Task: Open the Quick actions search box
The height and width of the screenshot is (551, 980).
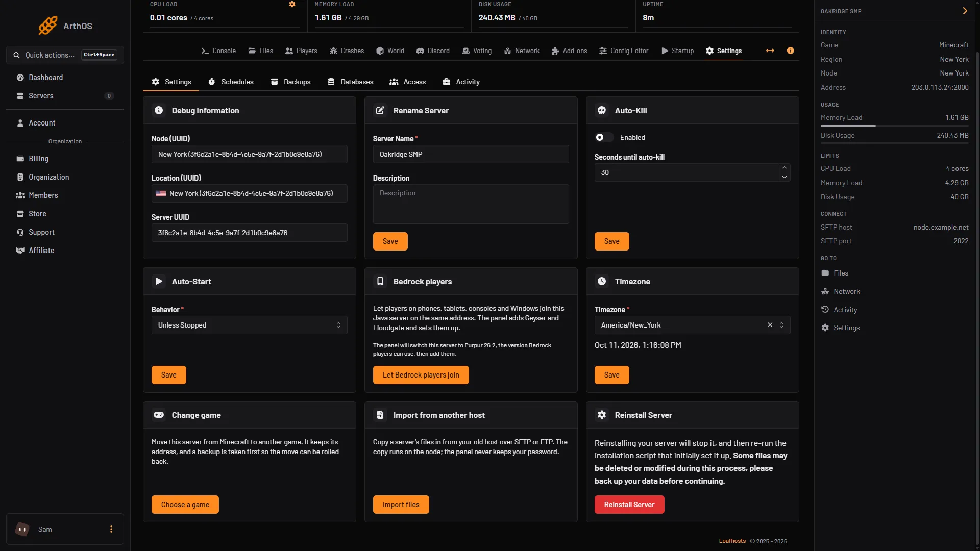Action: 65,55
